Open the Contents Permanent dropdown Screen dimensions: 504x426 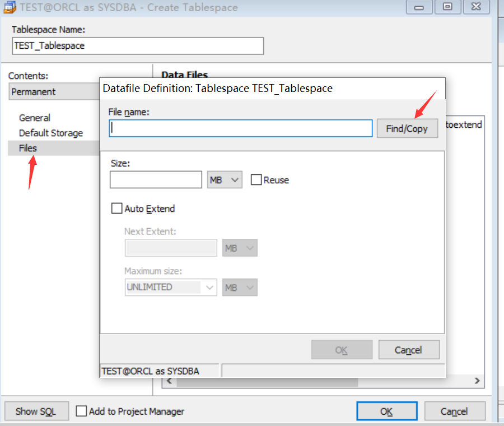[54, 92]
